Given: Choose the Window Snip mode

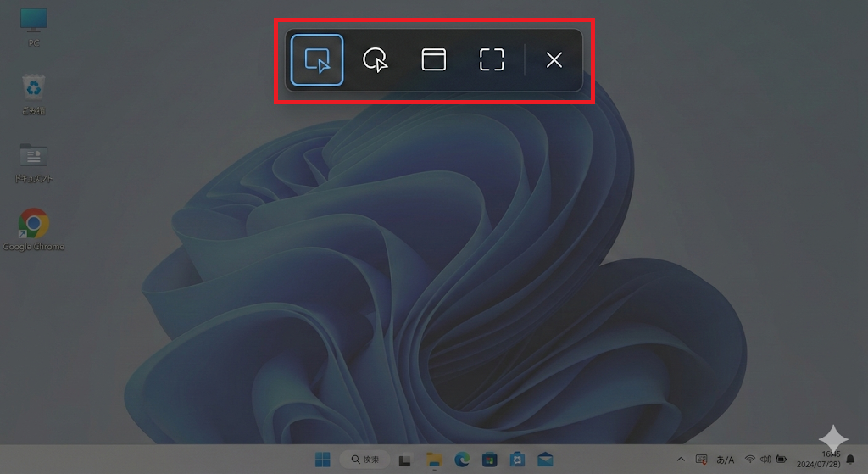Looking at the screenshot, I should point(434,60).
